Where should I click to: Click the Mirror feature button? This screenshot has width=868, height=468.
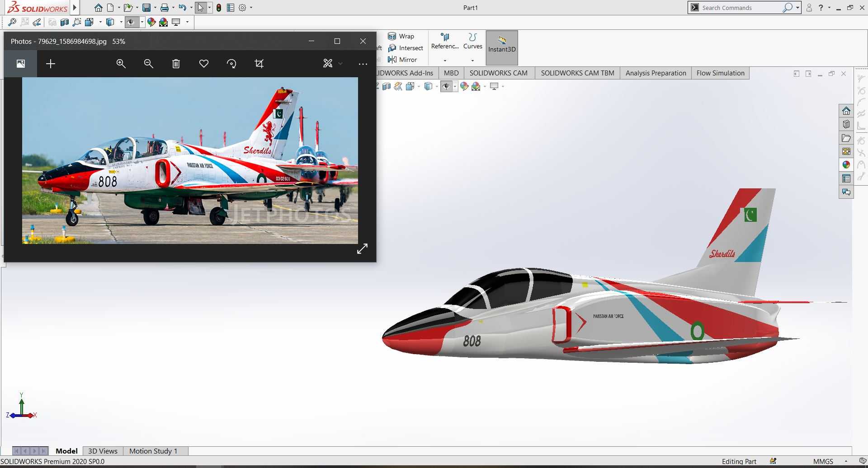402,60
